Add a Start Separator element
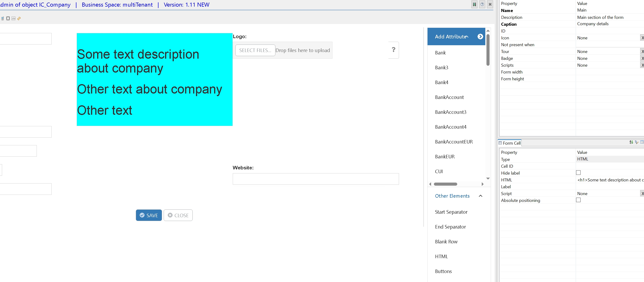This screenshot has height=282, width=644. coord(451,212)
